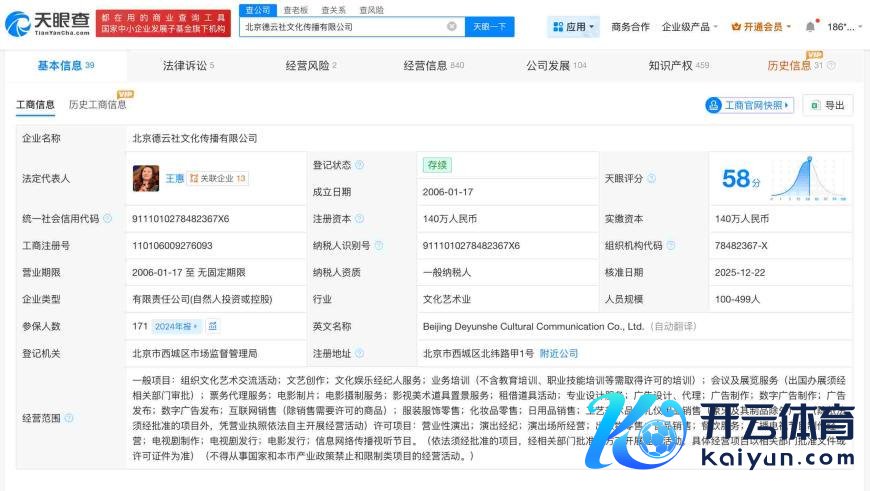Open the insured-count chart icon
870x491 pixels.
pos(213,326)
